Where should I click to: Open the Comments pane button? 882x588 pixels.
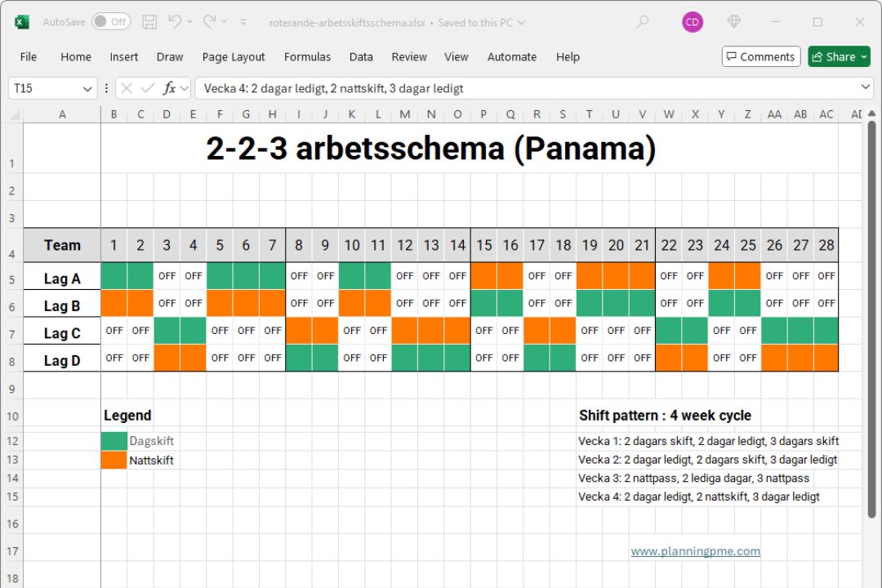(760, 56)
